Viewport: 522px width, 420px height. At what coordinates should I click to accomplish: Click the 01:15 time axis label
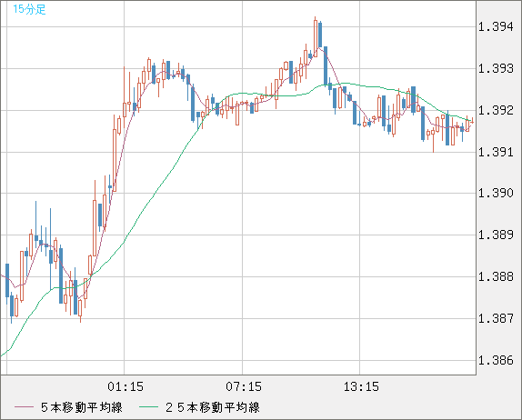[125, 386]
